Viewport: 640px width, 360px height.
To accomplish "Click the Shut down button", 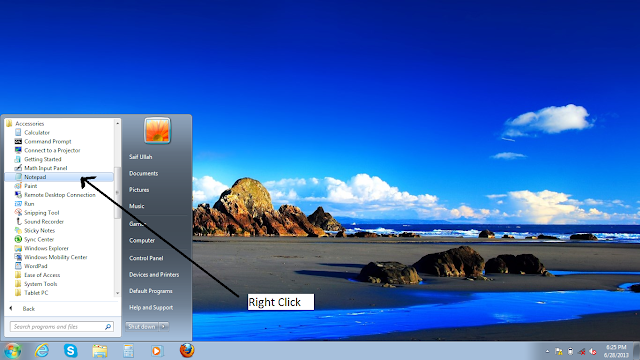I will 142,327.
